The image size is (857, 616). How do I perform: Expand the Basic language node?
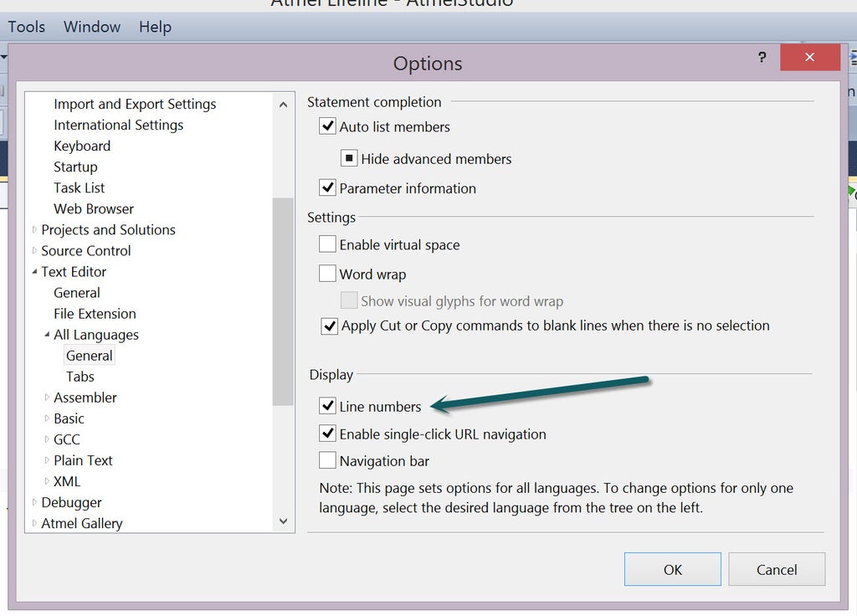(47, 418)
